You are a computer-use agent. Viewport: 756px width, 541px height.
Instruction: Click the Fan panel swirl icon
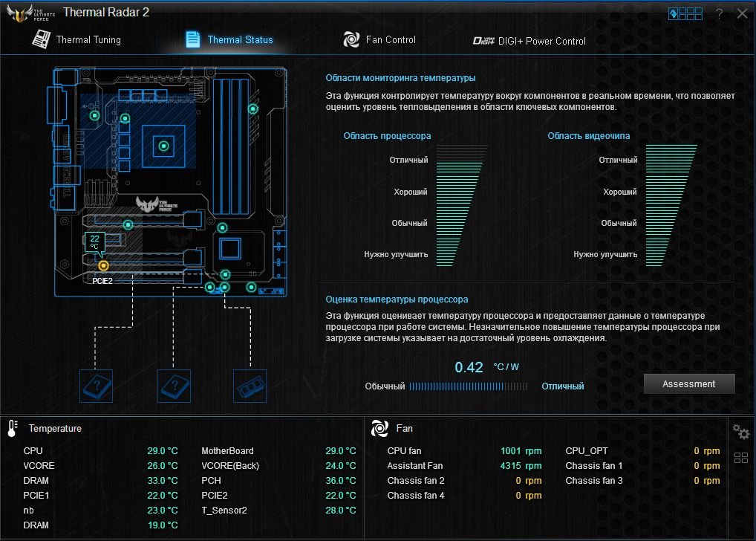point(379,428)
